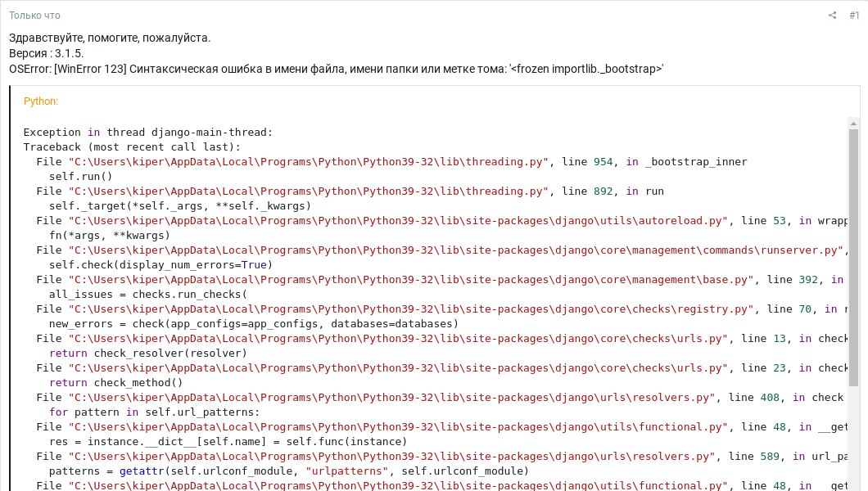Image resolution: width=868 pixels, height=491 pixels.
Task: Click the autoreload.py line 53 traceback row
Action: coord(441,221)
